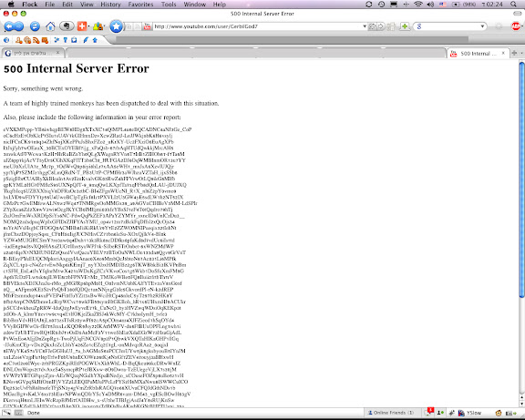Click the toolbar toggle pill in title bar
This screenshot has height=420, width=525.
[518, 14]
